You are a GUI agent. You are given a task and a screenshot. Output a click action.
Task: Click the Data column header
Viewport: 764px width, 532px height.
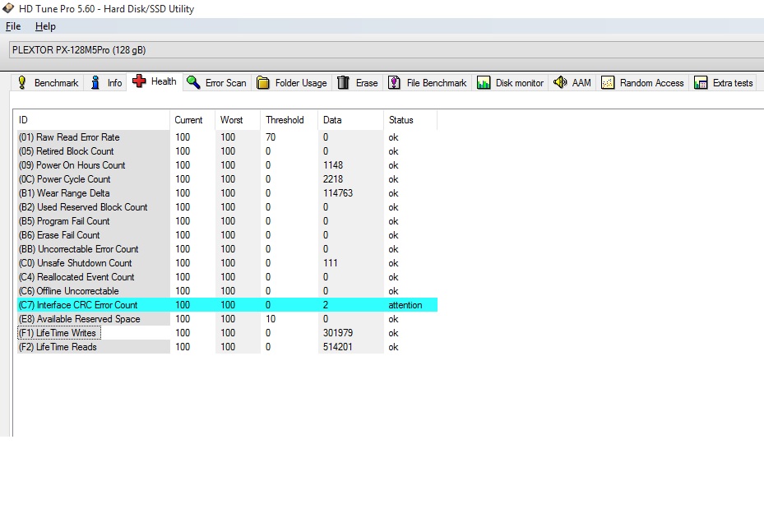coord(332,120)
